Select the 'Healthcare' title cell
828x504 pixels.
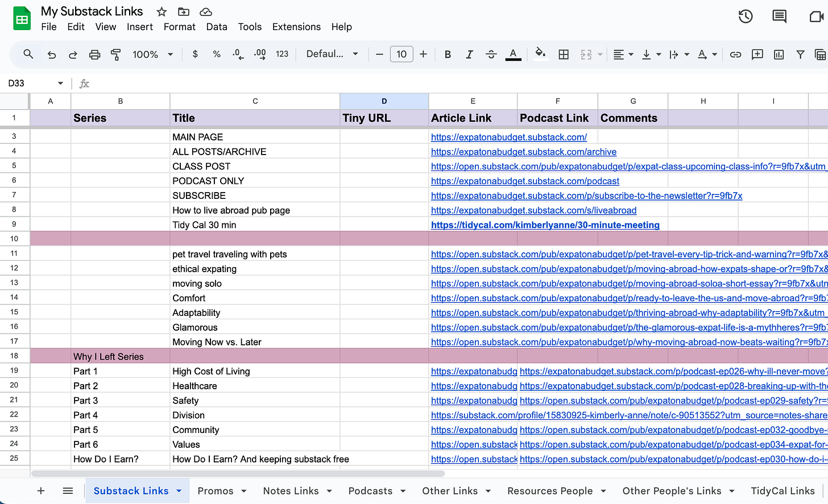coord(255,386)
